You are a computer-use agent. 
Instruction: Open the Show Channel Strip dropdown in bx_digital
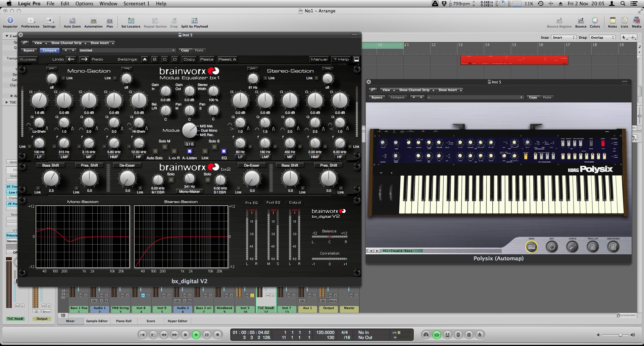tap(68, 43)
